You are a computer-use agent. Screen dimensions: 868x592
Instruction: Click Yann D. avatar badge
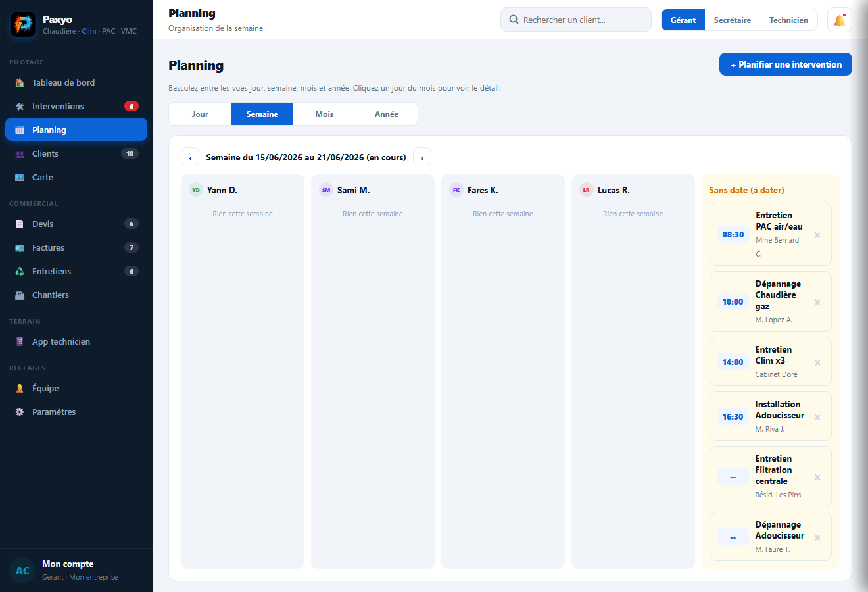(195, 189)
